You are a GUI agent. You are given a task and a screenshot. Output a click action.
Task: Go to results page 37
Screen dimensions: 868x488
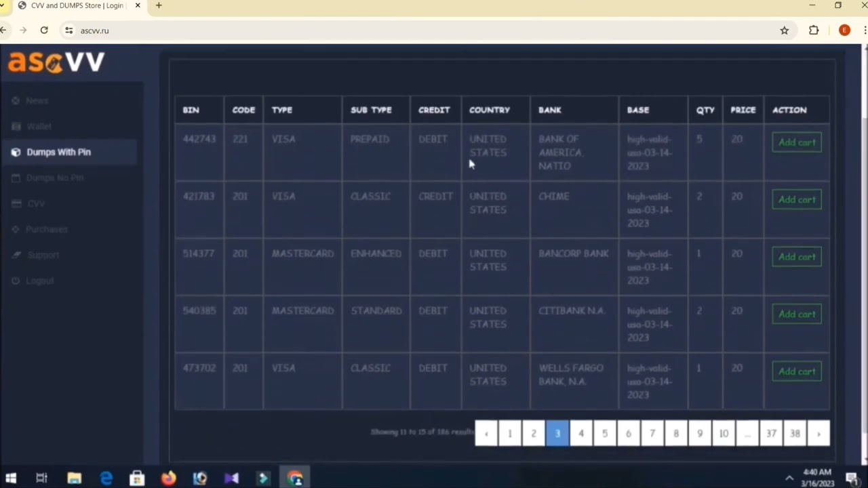coord(771,433)
